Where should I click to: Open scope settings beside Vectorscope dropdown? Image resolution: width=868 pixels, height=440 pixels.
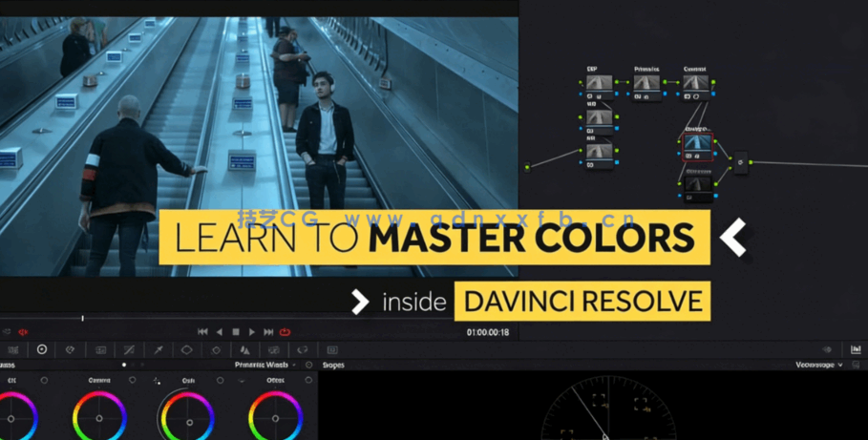pos(857,365)
